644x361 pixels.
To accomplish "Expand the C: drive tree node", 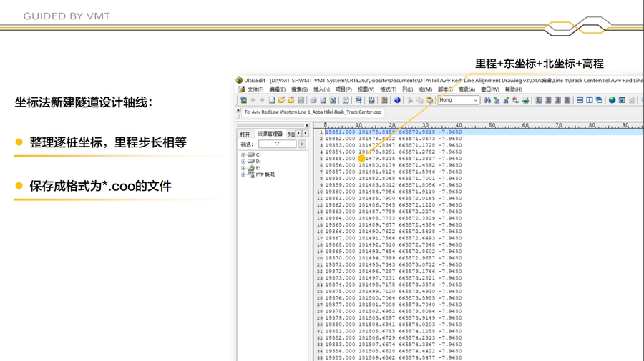I will [243, 155].
